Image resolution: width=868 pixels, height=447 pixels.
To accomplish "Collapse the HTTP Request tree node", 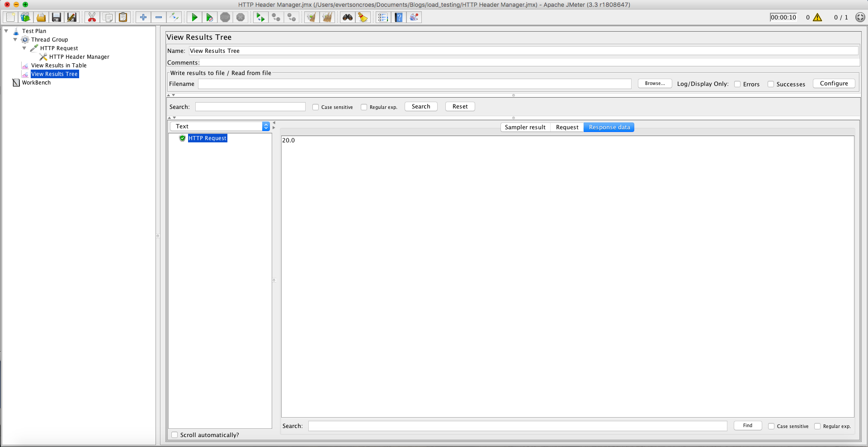I will tap(24, 48).
